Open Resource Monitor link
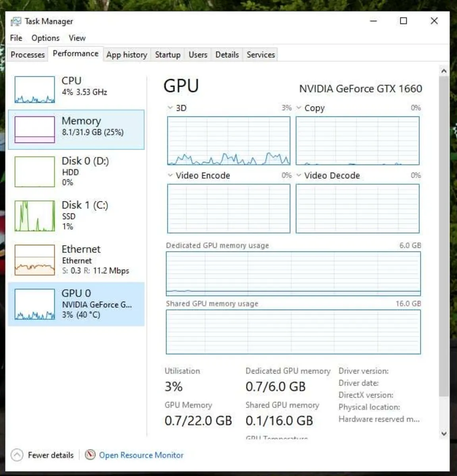Image resolution: width=457 pixels, height=476 pixels. 141,455
